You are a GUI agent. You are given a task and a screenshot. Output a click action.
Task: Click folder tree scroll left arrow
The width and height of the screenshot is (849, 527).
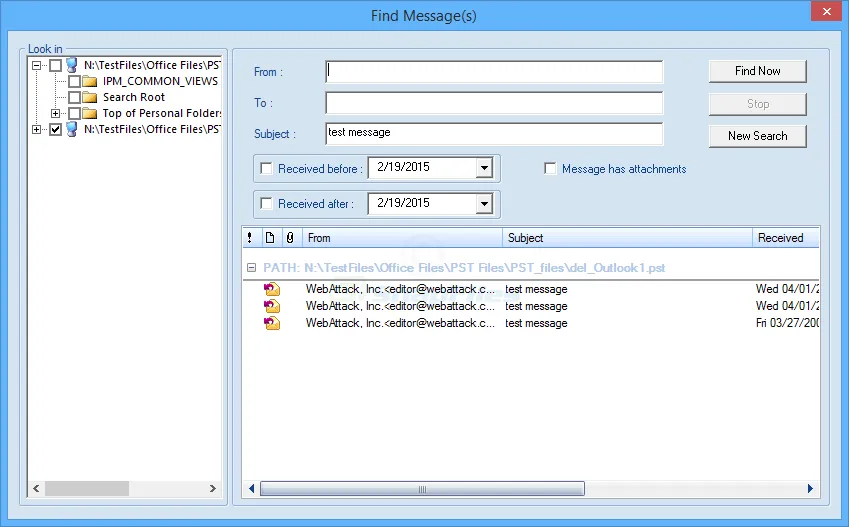click(x=36, y=489)
